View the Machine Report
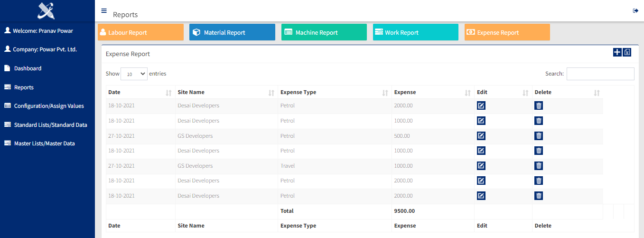The width and height of the screenshot is (644, 238). point(324,32)
